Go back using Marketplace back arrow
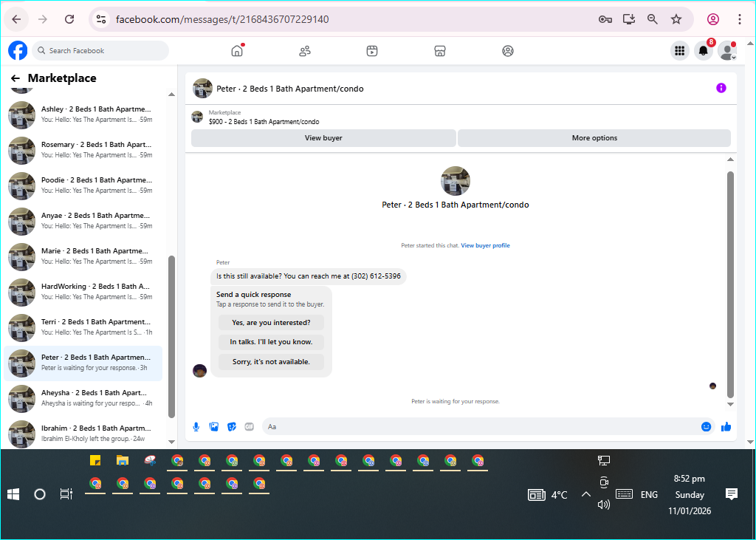756x540 pixels. coord(16,78)
